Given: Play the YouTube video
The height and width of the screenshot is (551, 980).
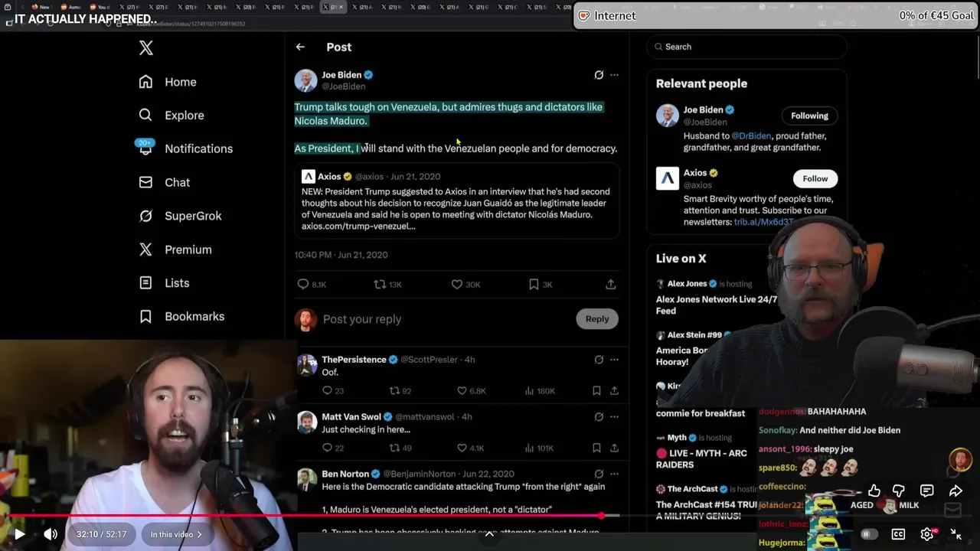Looking at the screenshot, I should click(19, 534).
